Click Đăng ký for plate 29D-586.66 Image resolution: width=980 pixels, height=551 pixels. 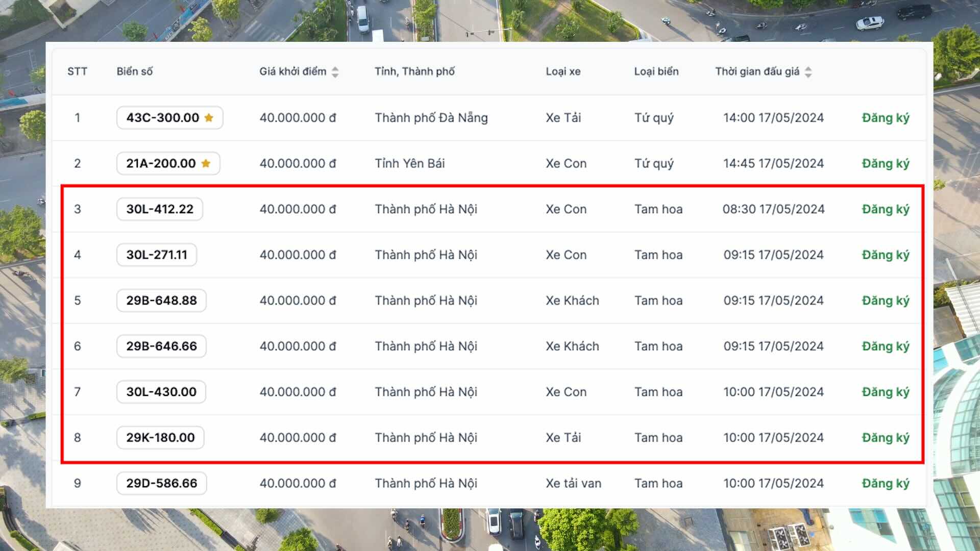[885, 483]
